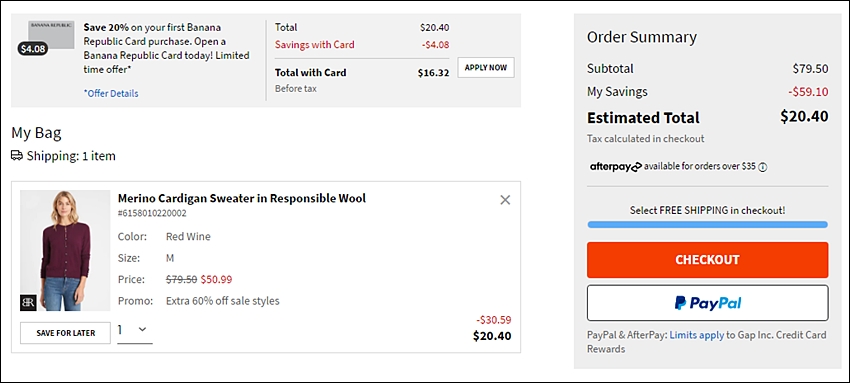
Task: Click the blue free shipping progress bar
Action: tap(707, 224)
